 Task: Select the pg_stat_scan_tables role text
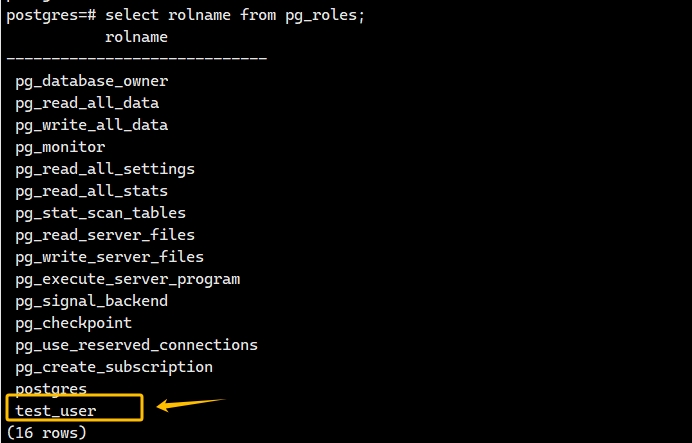pos(100,213)
